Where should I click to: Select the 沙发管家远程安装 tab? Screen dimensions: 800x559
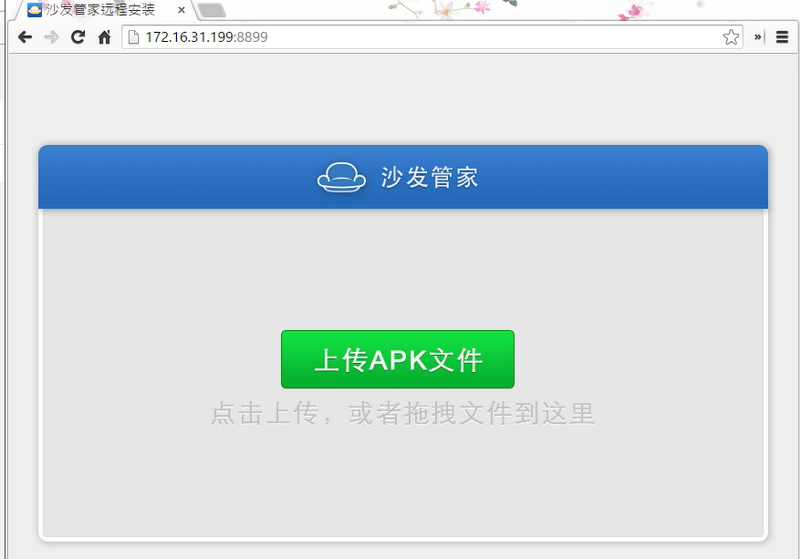point(105,10)
